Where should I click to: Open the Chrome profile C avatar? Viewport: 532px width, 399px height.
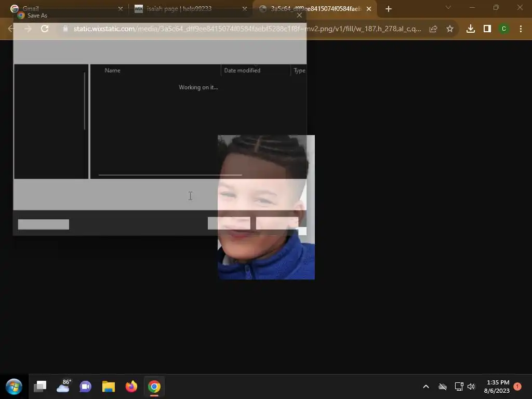tap(504, 29)
